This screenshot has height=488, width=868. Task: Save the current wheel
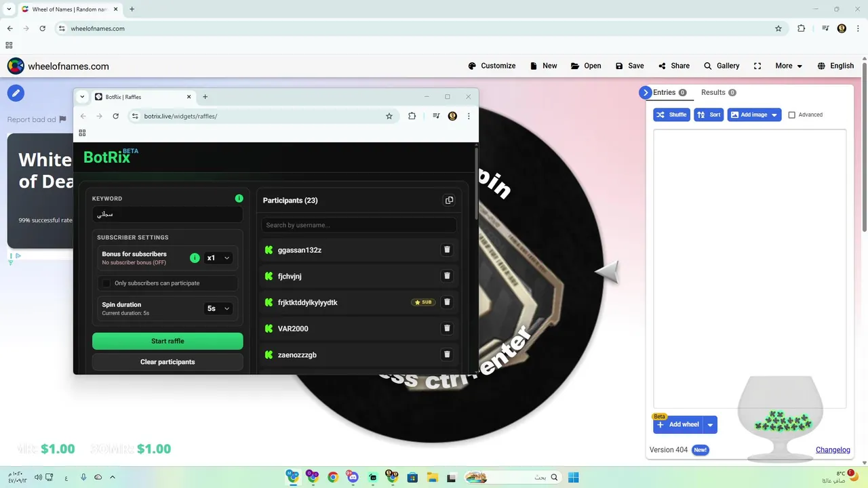point(629,66)
